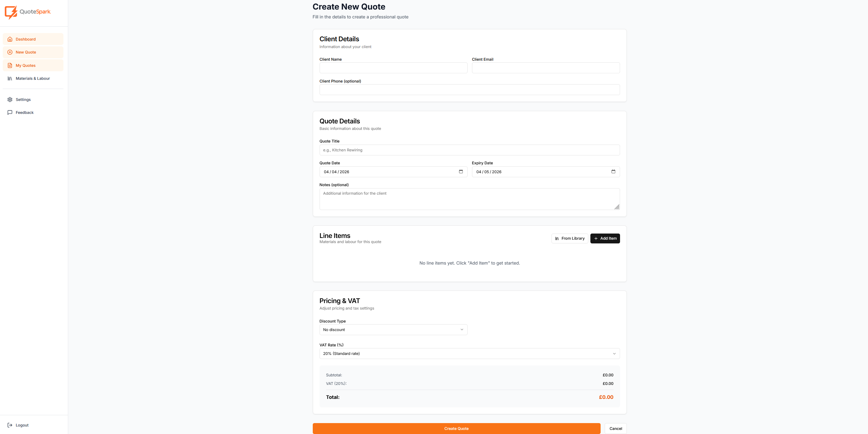Viewport: 868px width, 434px height.
Task: Click the New Quote plus-circle icon
Action: 10,52
